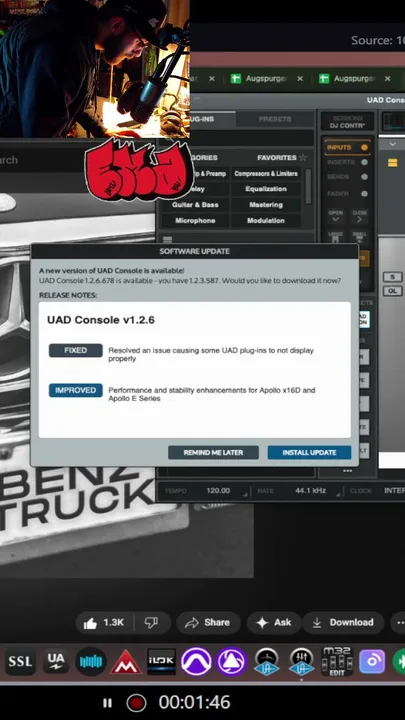Viewport: 405px width, 720px height.
Task: Click the meter bridge thumbnail in Console
Action: (x=394, y=121)
